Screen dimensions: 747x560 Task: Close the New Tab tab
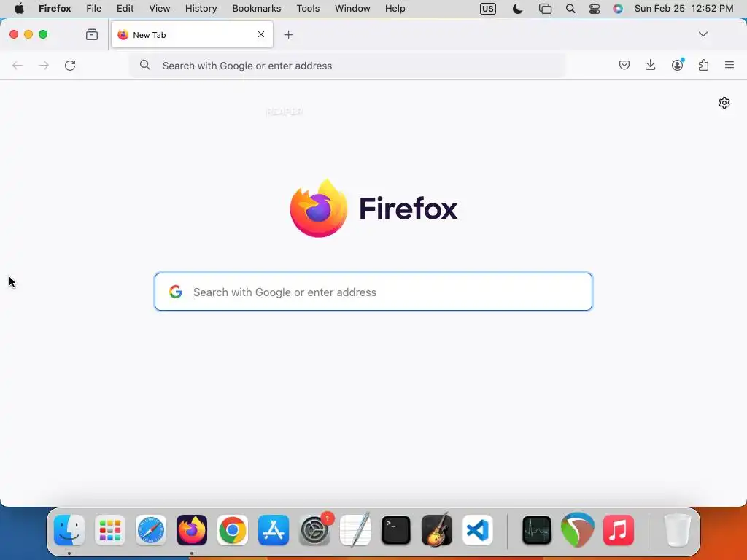261,34
